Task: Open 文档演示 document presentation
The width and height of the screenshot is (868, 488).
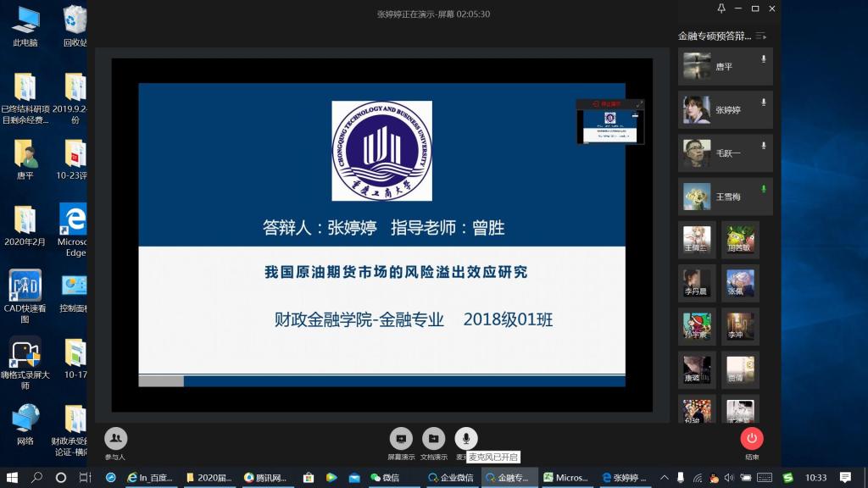Action: (433, 438)
